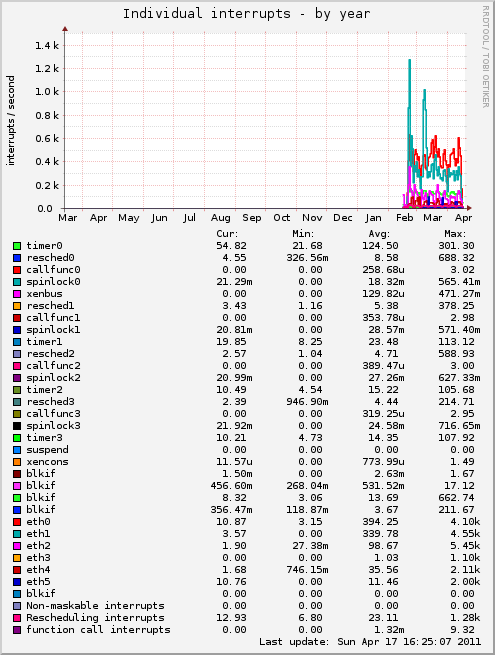Click the timer0 label
Screen dimensions: 495x655
(44, 246)
